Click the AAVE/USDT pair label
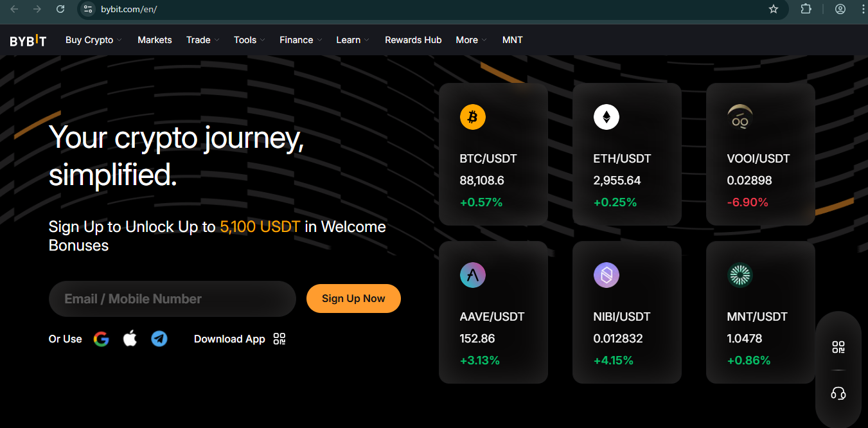The image size is (868, 428). pos(492,317)
